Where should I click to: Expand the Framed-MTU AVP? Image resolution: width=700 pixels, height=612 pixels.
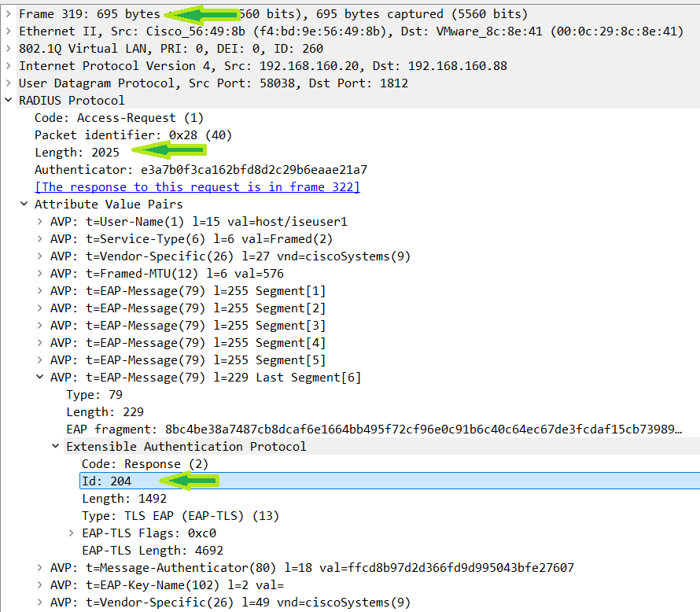click(40, 274)
